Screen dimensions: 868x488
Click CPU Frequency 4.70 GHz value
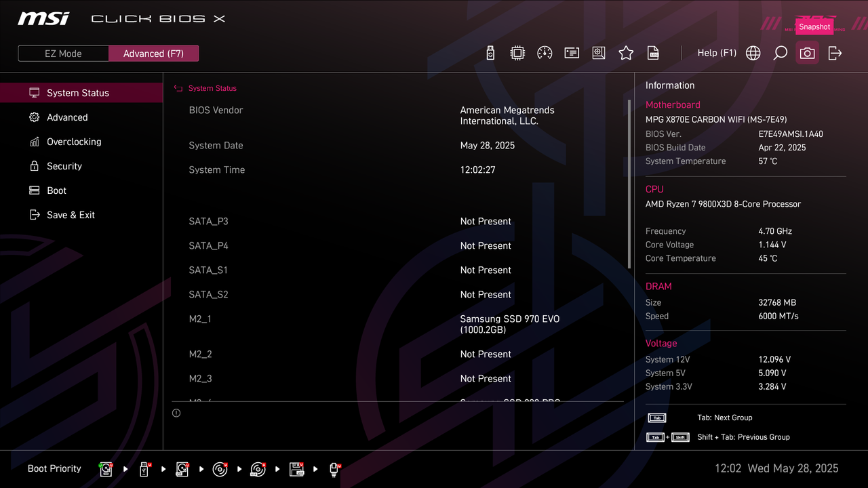point(775,231)
